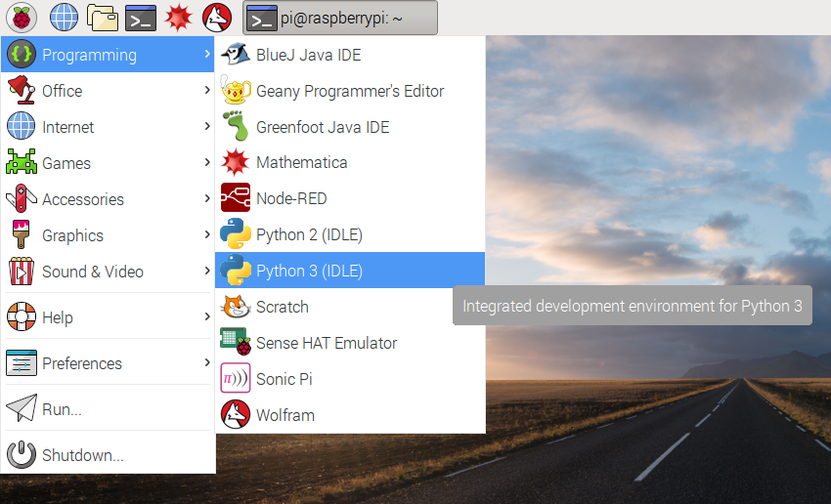Image resolution: width=831 pixels, height=504 pixels.
Task: Open the Raspberry Pi main menu icon
Action: coord(22,18)
